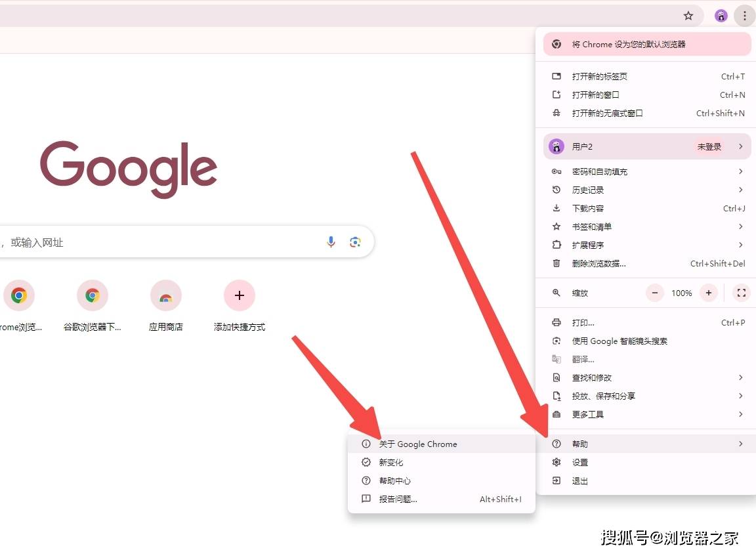Click the download arrow icon
The width and height of the screenshot is (756, 554).
click(x=556, y=208)
